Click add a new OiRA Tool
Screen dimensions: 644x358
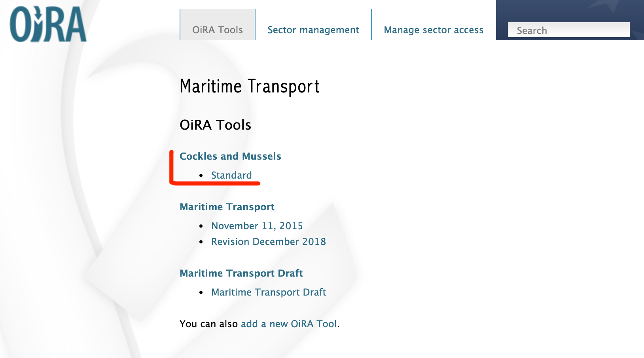[x=290, y=324]
